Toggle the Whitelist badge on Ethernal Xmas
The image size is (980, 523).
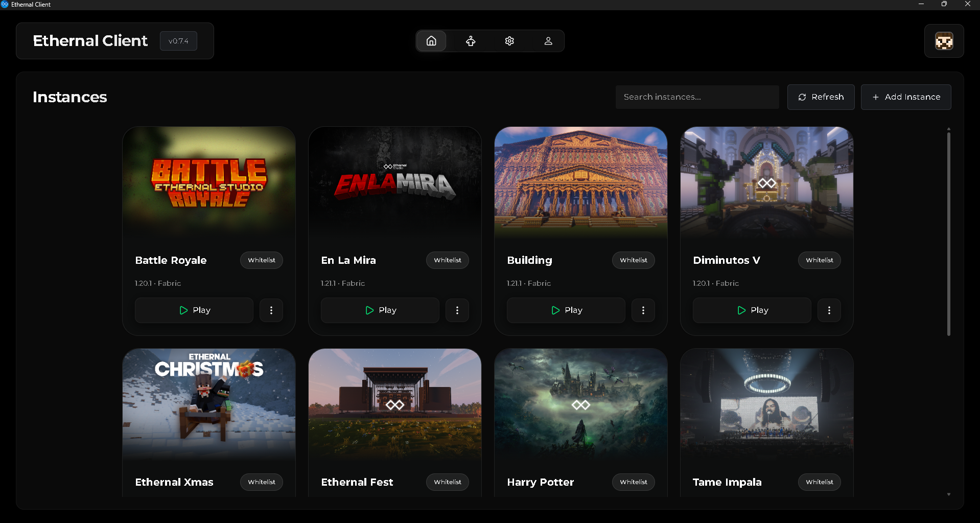tap(261, 482)
